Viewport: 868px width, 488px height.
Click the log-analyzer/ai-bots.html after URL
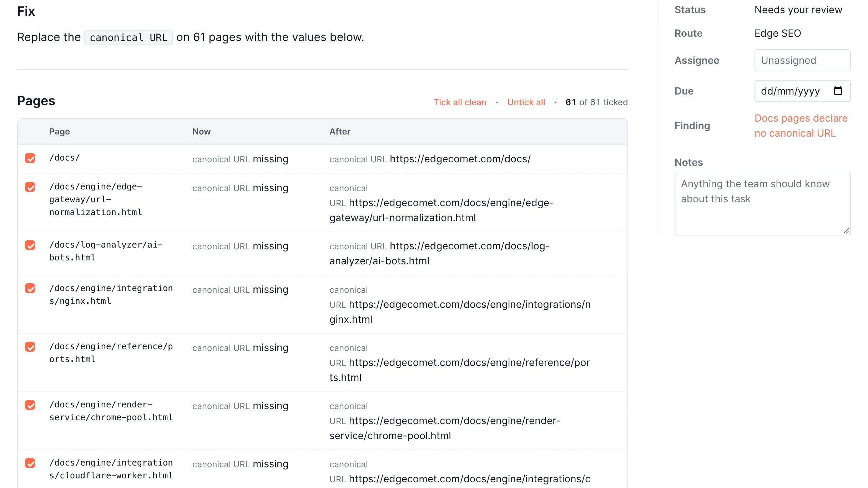[x=439, y=253]
